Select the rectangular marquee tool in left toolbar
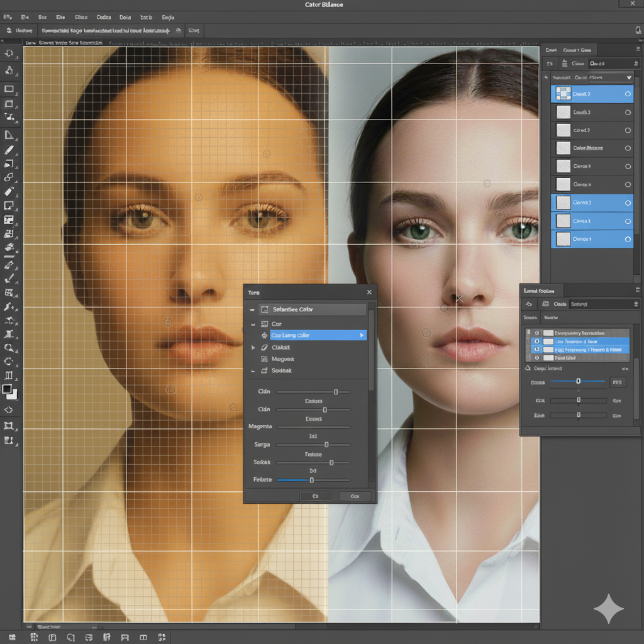This screenshot has width=644, height=644. pos(9,89)
